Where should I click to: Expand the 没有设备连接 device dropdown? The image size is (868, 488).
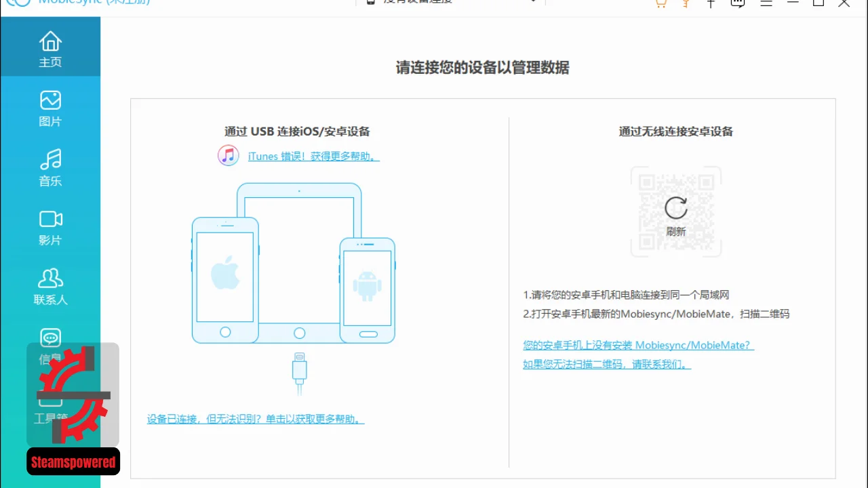pyautogui.click(x=451, y=2)
